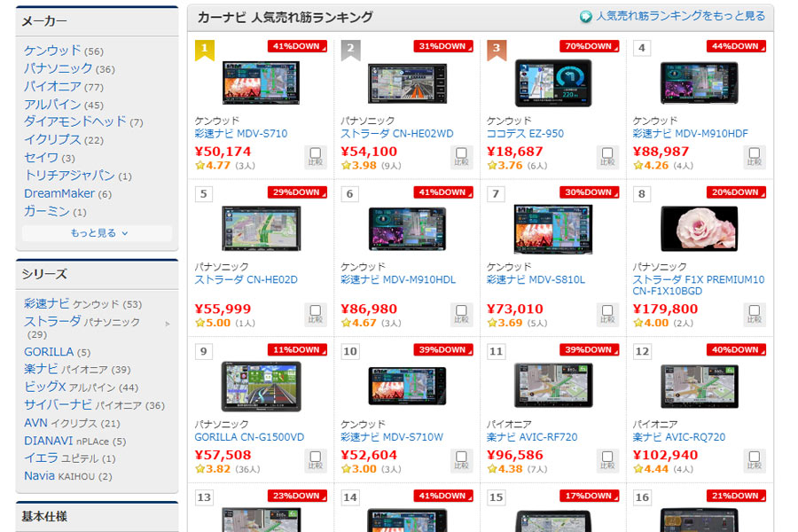The height and width of the screenshot is (532, 798).
Task: Expand the ストラーダ series side arrow
Action: pos(168,324)
